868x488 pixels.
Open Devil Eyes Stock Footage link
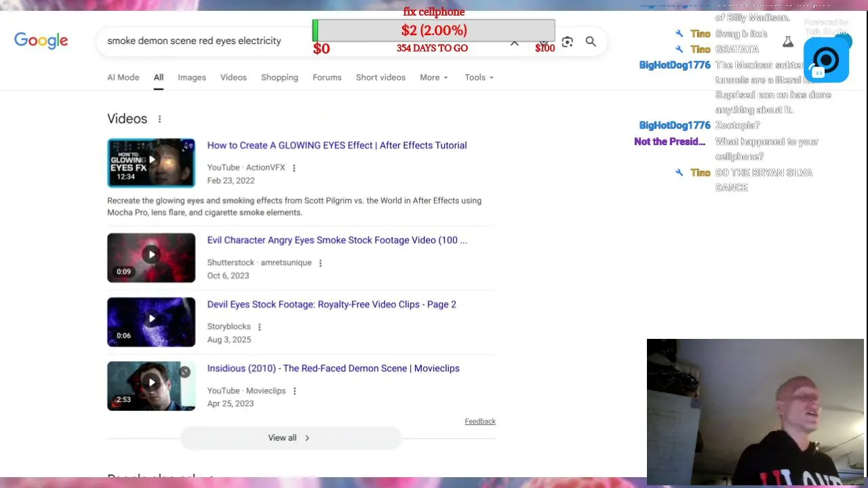coord(332,305)
